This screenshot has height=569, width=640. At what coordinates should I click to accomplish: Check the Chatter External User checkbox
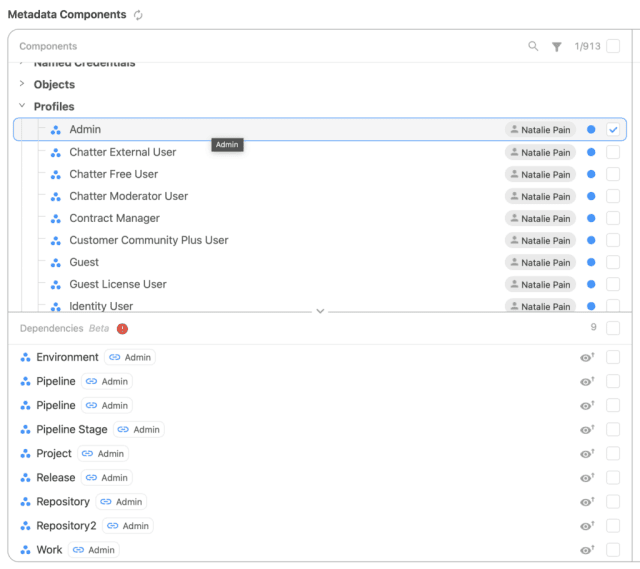613,152
